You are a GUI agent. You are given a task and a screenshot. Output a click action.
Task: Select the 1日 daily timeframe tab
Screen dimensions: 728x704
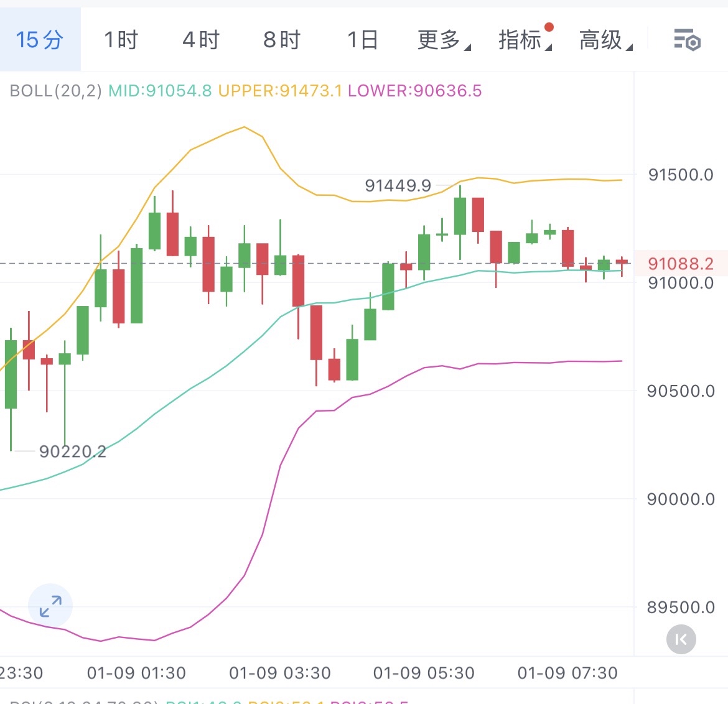point(362,39)
